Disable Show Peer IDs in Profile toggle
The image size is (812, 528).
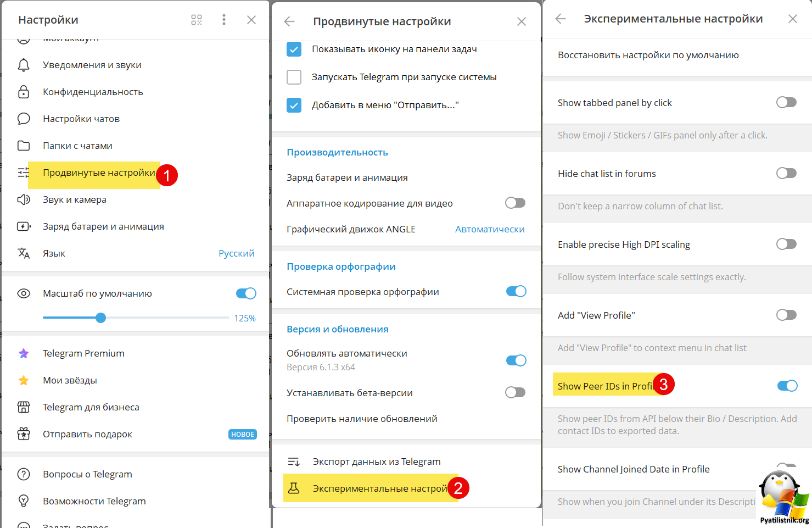787,386
